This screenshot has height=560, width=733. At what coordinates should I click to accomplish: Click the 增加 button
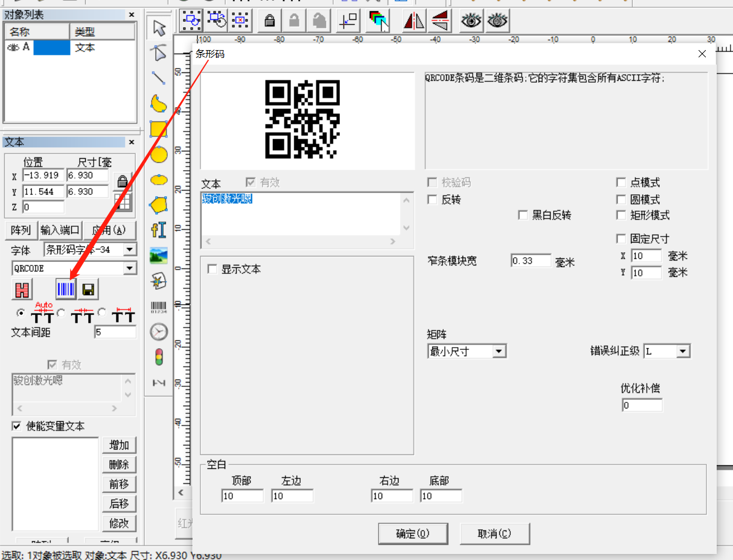[119, 445]
